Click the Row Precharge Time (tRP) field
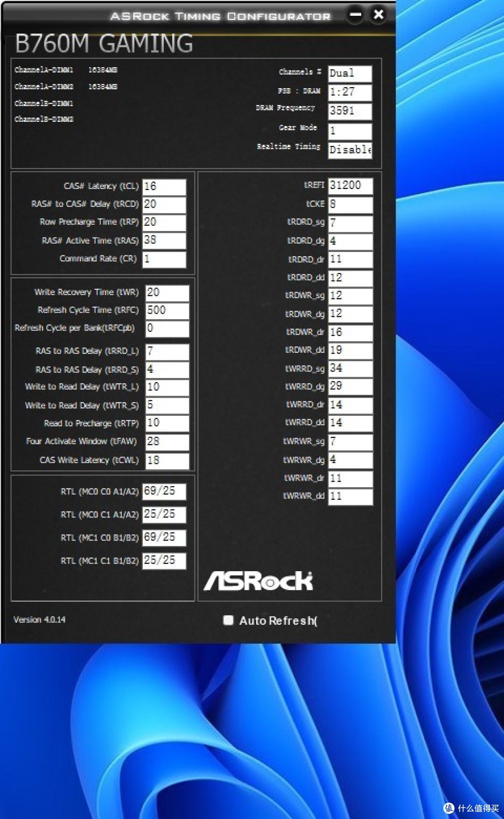 [164, 223]
